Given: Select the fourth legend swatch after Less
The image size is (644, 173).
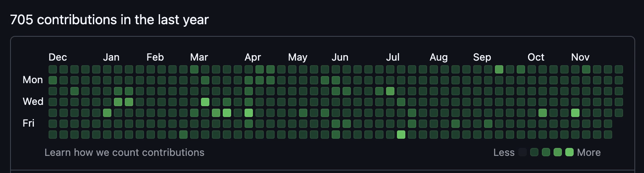Looking at the screenshot, I should 558,153.
